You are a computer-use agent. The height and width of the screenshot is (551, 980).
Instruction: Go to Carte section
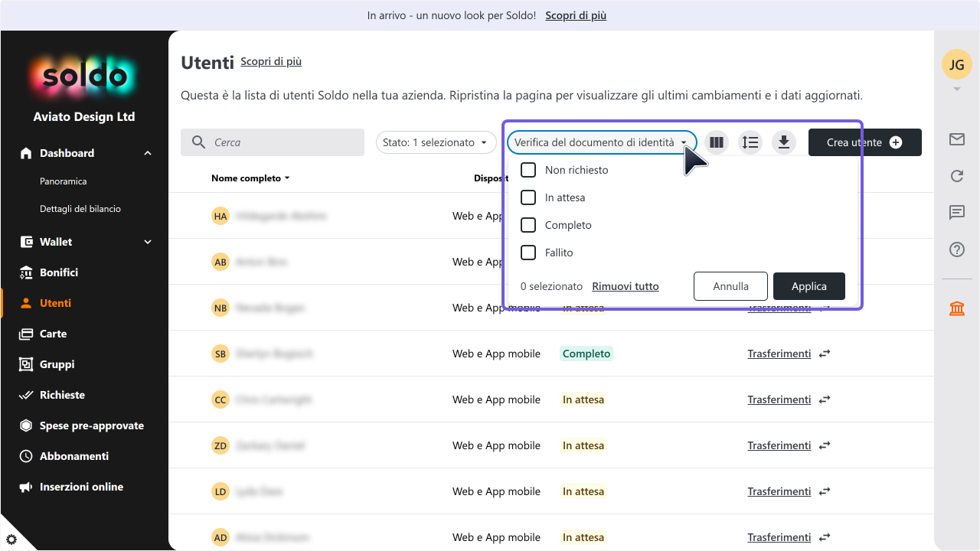(54, 334)
